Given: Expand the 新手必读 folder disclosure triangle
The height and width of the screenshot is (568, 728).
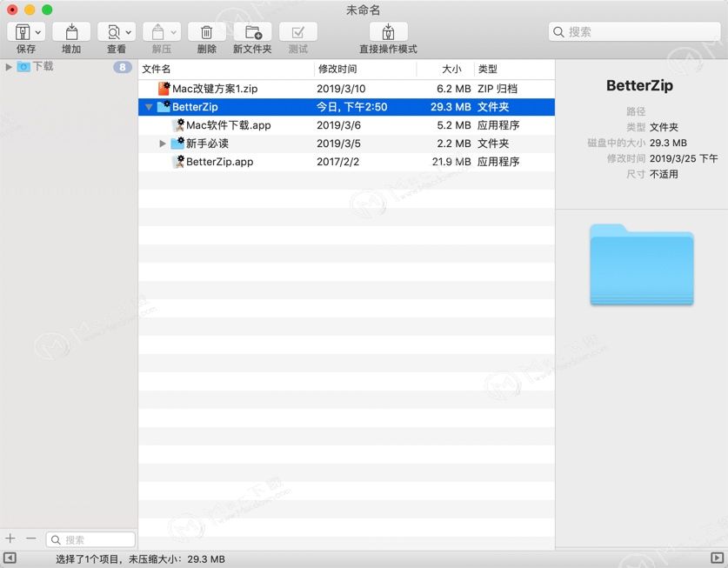Looking at the screenshot, I should point(163,144).
